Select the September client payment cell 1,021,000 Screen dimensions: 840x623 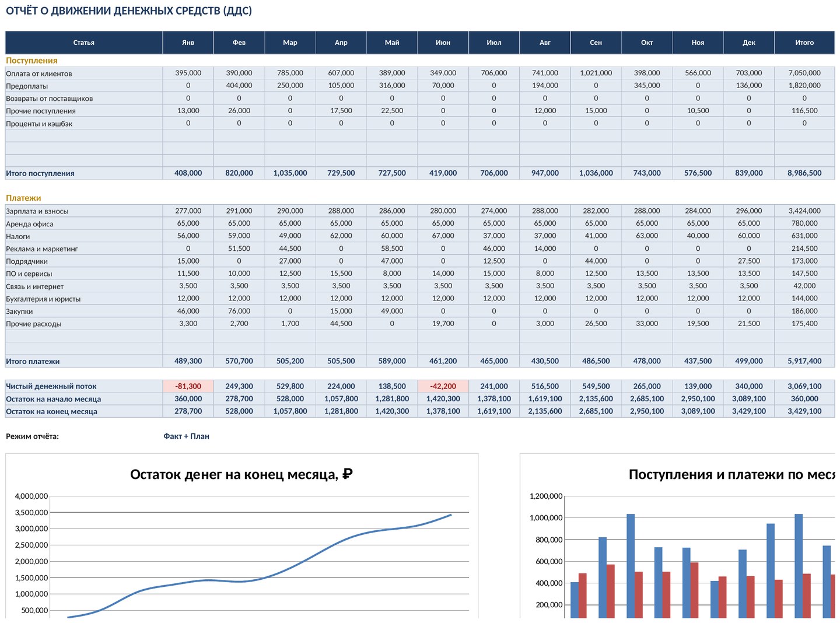click(596, 73)
